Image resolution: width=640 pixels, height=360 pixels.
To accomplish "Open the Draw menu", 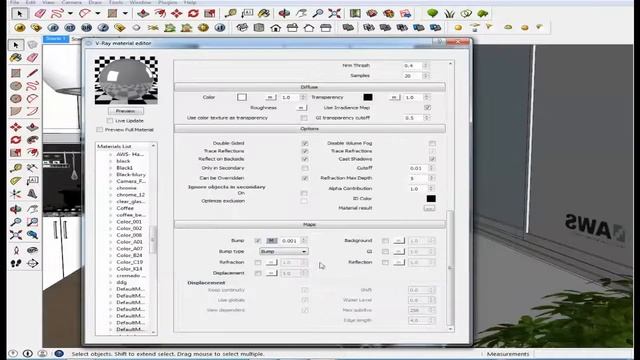I will pos(95,2).
